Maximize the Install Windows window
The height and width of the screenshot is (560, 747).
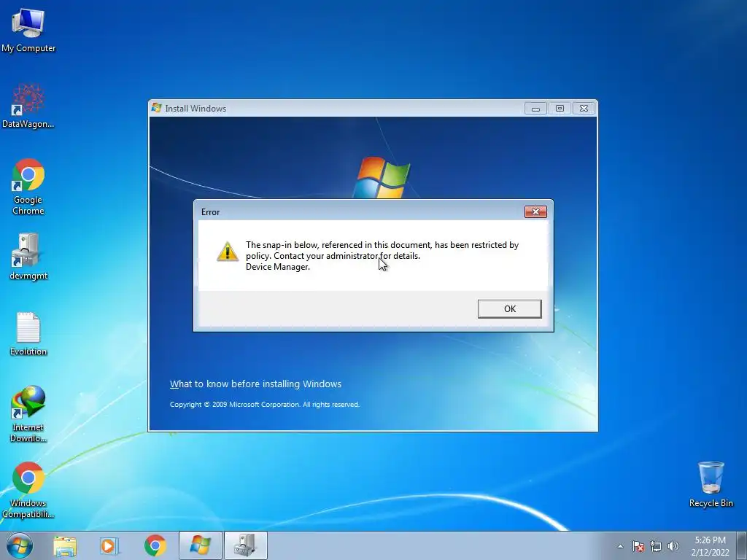(x=560, y=109)
